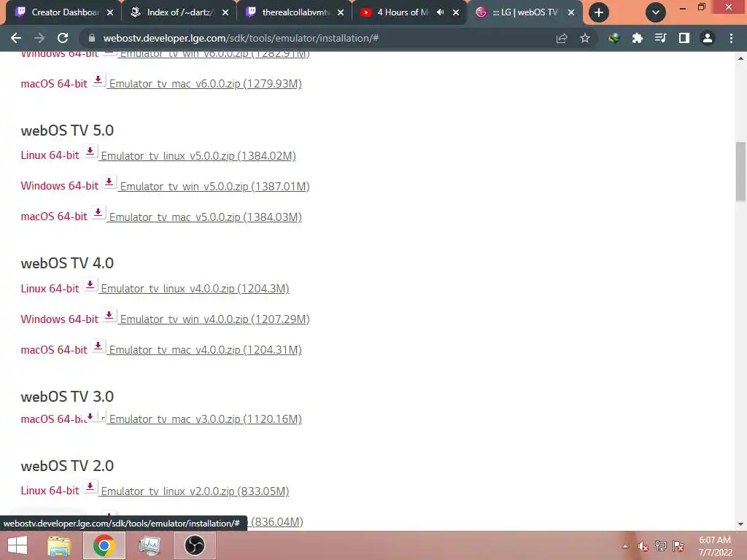Open File Explorer from taskbar
This screenshot has width=747, height=560.
pyautogui.click(x=59, y=545)
